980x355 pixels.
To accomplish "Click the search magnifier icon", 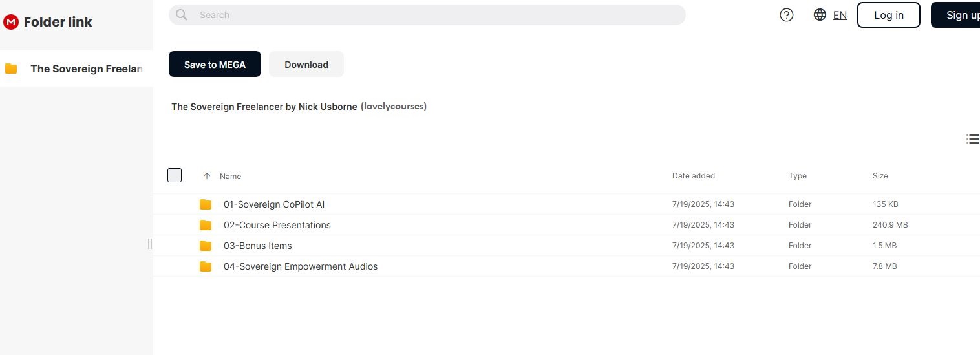I will click(182, 15).
